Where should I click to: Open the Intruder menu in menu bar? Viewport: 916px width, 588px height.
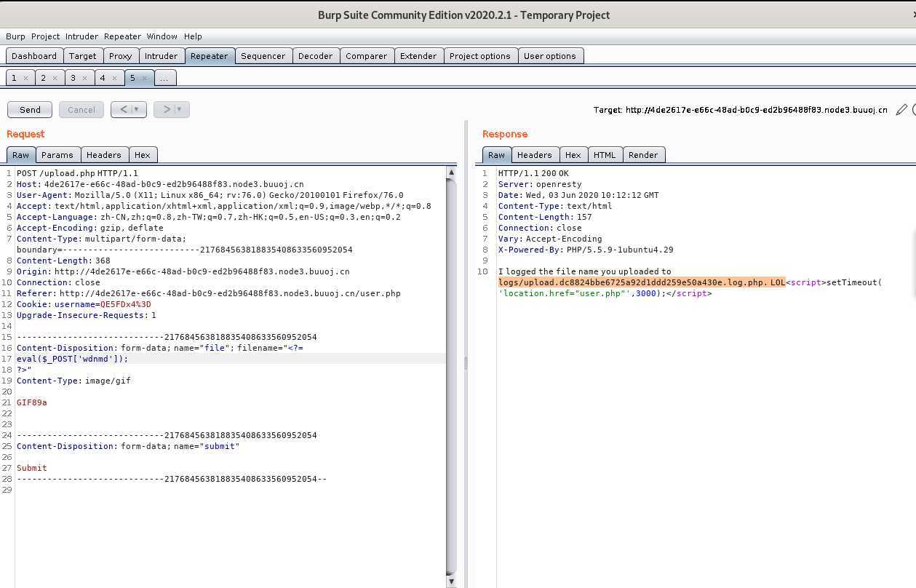point(81,36)
